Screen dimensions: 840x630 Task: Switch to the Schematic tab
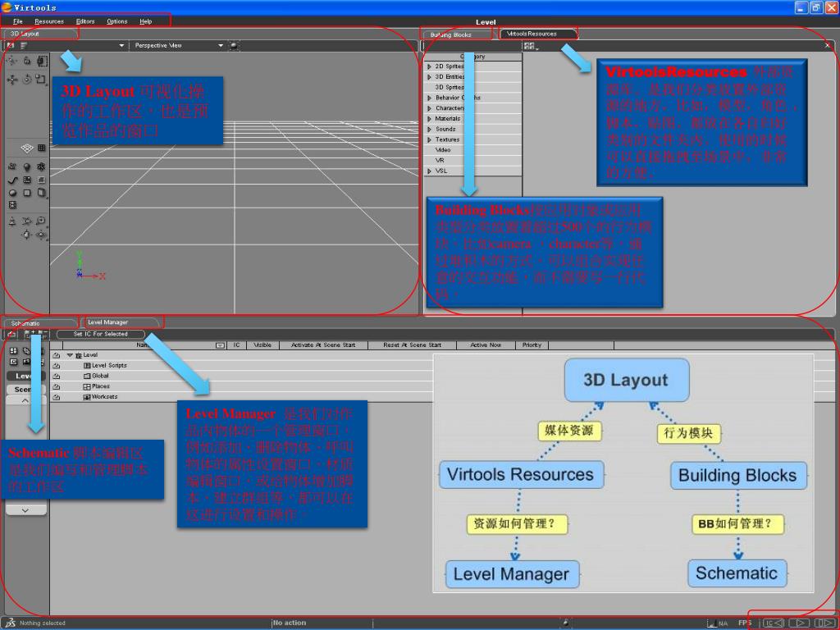39,323
